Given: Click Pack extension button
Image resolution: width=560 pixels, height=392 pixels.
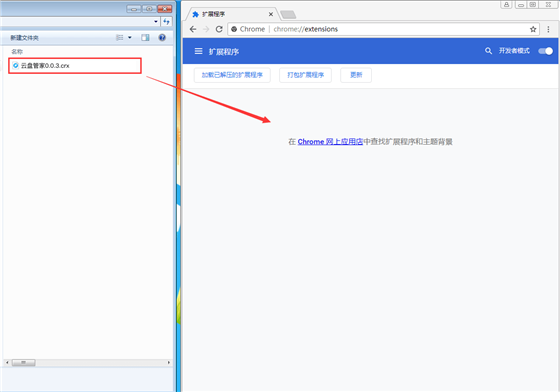Looking at the screenshot, I should coord(305,75).
